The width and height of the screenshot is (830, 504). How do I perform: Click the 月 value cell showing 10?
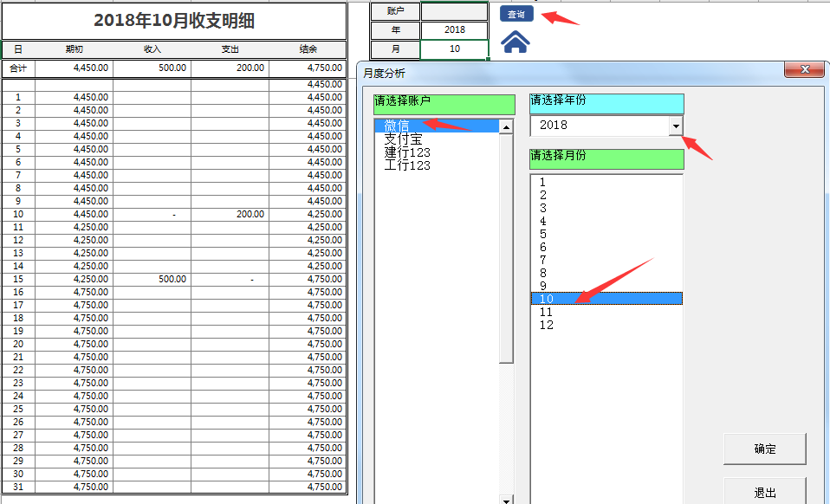point(454,49)
